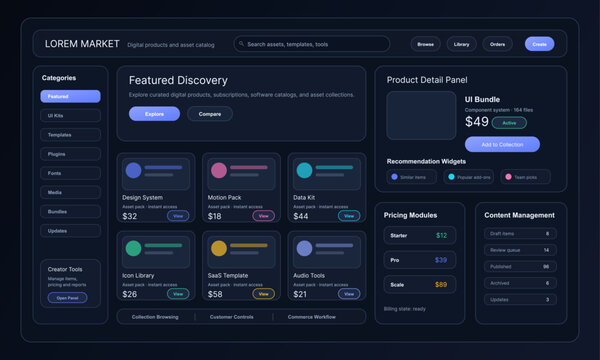The height and width of the screenshot is (360, 600).
Task: Select the UI Kits category
Action: (70, 116)
